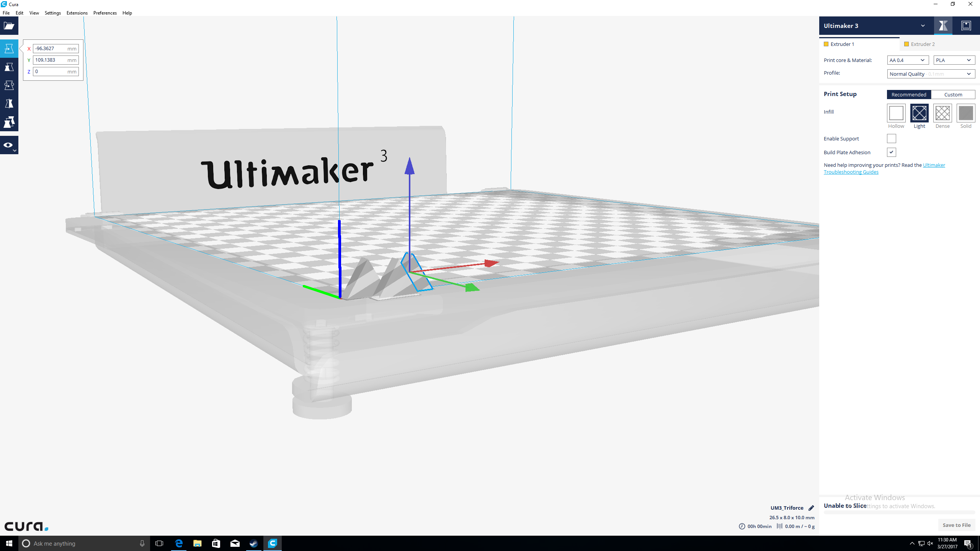
Task: Open the Extensions menu
Action: pyautogui.click(x=77, y=12)
